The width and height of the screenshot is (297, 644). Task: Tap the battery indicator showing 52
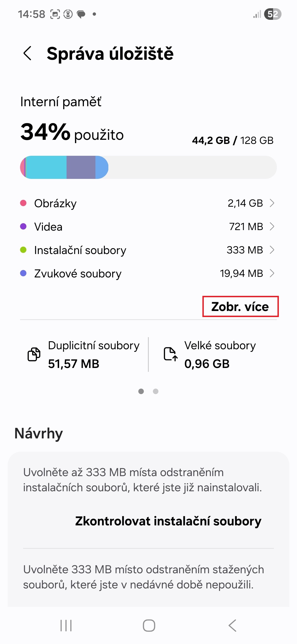pos(273,14)
